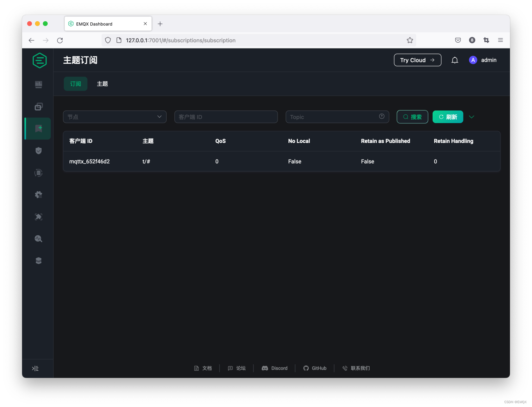Switch to the 主题 tab
Viewport: 532px width, 407px height.
102,84
